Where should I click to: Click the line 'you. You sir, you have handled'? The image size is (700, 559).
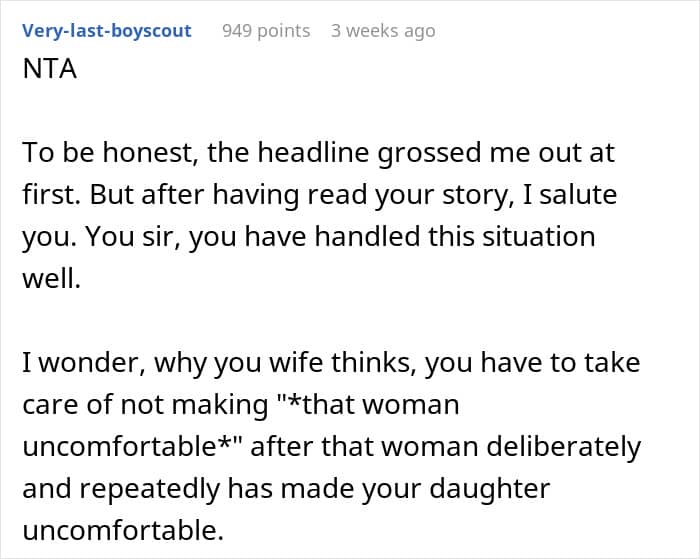coord(309,237)
